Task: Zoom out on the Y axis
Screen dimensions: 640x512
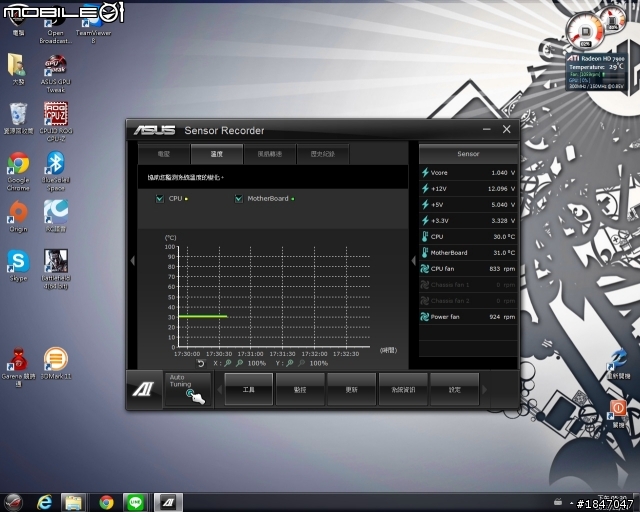Action: click(x=301, y=363)
